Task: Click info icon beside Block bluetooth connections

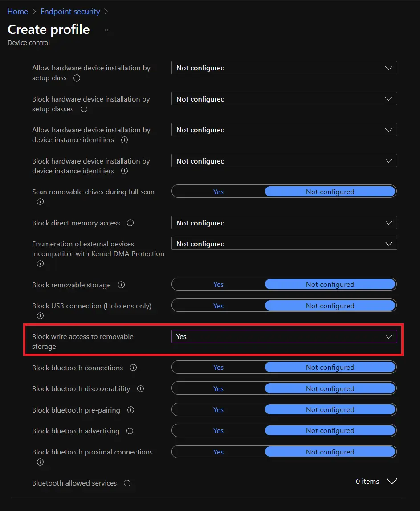Action: click(x=133, y=368)
